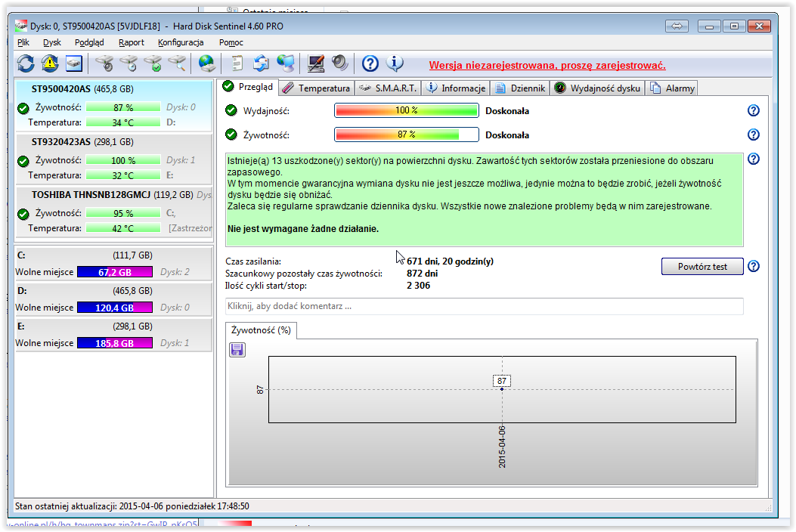Select partition C: in the list

pyautogui.click(x=113, y=264)
